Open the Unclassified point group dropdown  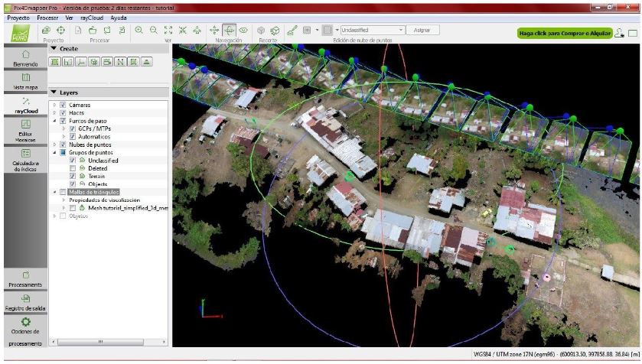(x=372, y=30)
